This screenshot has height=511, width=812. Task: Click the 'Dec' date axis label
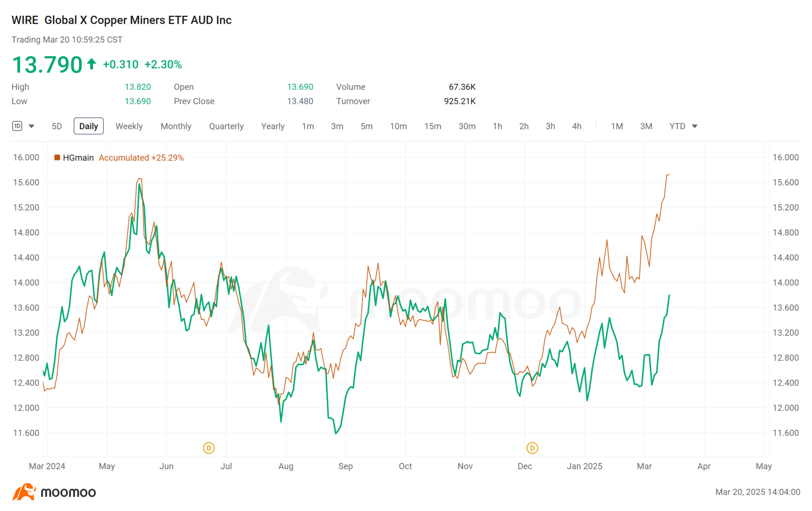525,466
